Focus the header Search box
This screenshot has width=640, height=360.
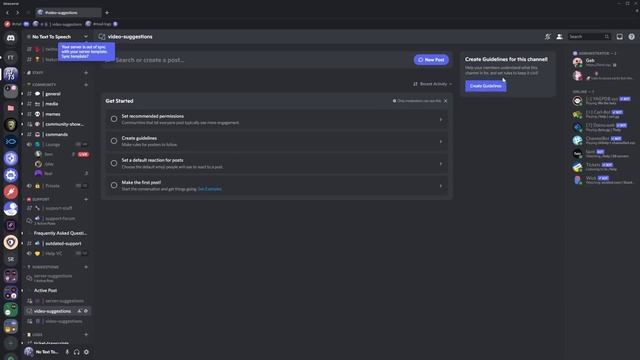point(589,37)
